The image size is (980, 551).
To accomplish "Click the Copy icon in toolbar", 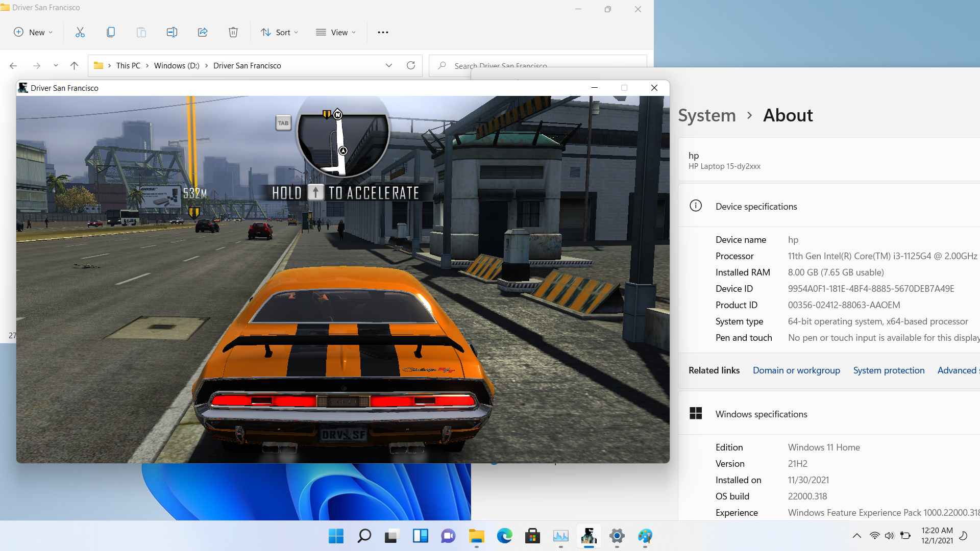I will [x=111, y=32].
